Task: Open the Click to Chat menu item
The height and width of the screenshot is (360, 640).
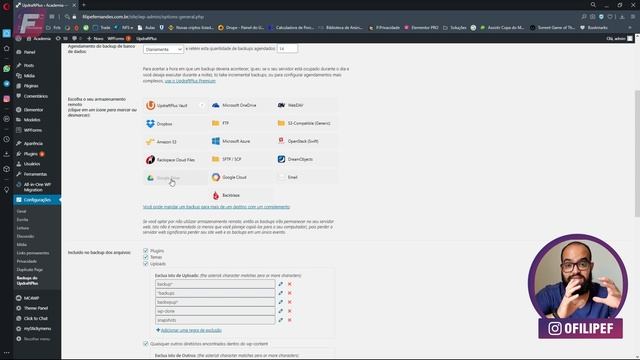Action: pos(37,318)
